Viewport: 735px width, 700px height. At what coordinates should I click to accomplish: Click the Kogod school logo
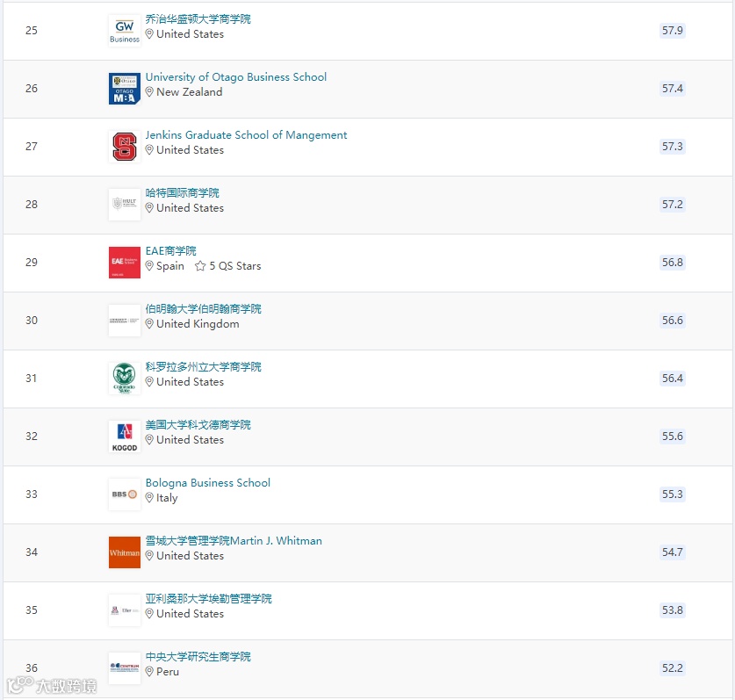125,437
